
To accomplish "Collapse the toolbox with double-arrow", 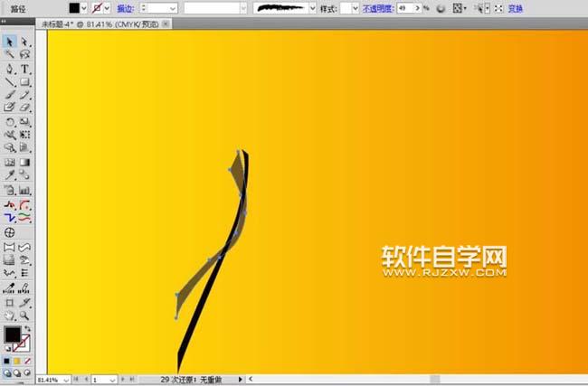I will click(4, 22).
